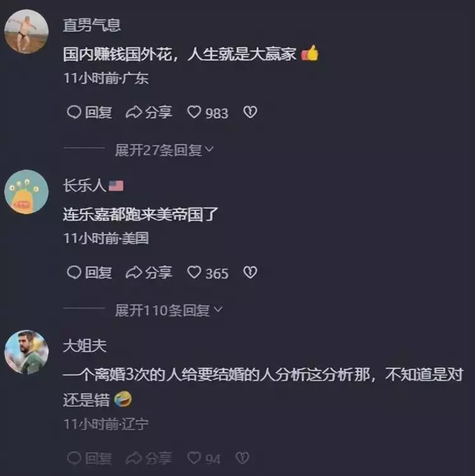Reply to 长乐人's comment
This screenshot has height=476, width=475.
tap(89, 273)
